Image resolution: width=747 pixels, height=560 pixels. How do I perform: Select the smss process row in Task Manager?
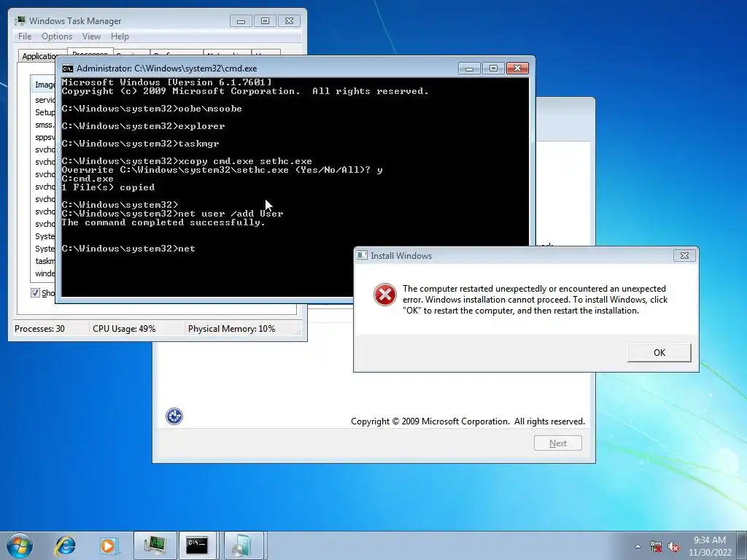(x=44, y=125)
